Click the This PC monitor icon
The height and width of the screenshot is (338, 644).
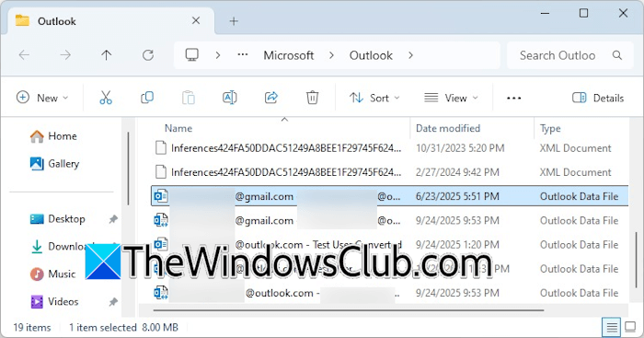pos(191,55)
